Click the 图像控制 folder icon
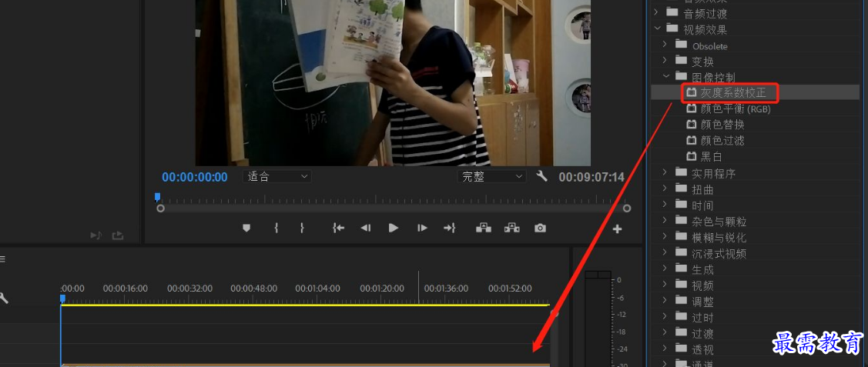Screen dimensions: 868x367 681,76
